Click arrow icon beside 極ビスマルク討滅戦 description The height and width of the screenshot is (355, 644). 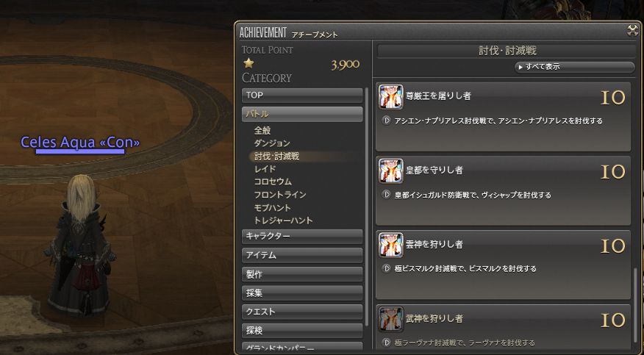(386, 268)
